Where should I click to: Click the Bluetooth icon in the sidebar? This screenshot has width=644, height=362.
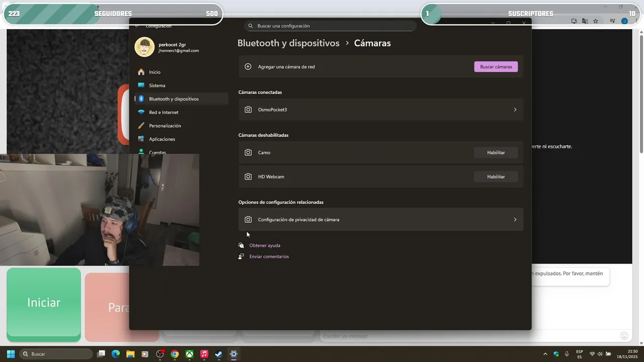click(141, 99)
